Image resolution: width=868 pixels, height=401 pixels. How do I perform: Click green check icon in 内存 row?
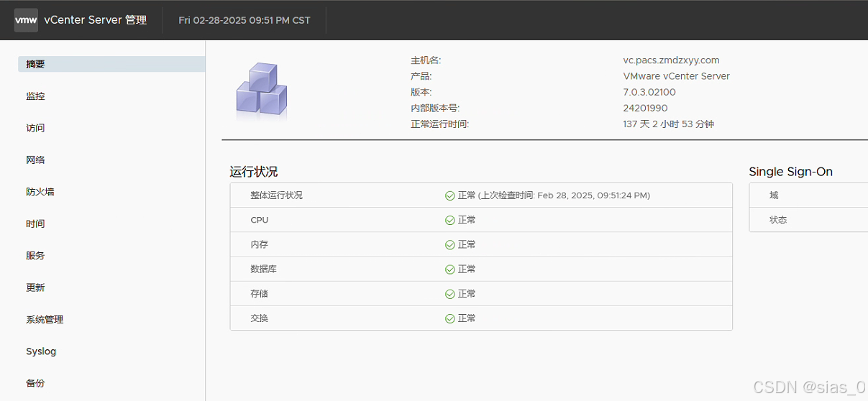click(449, 244)
